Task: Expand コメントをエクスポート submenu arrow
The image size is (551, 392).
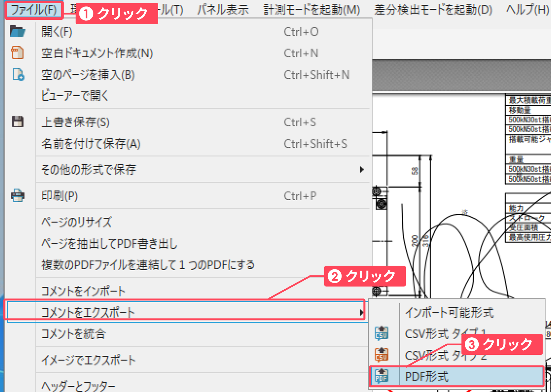Action: click(x=361, y=312)
